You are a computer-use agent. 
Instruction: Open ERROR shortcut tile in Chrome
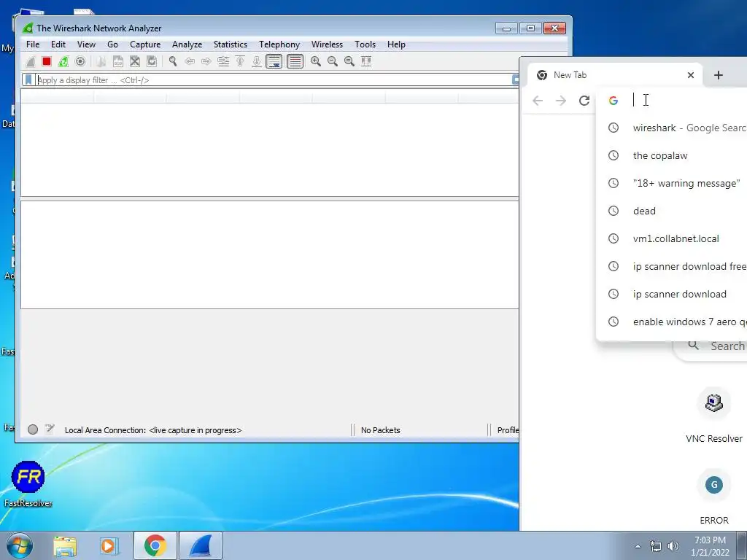pos(713,496)
